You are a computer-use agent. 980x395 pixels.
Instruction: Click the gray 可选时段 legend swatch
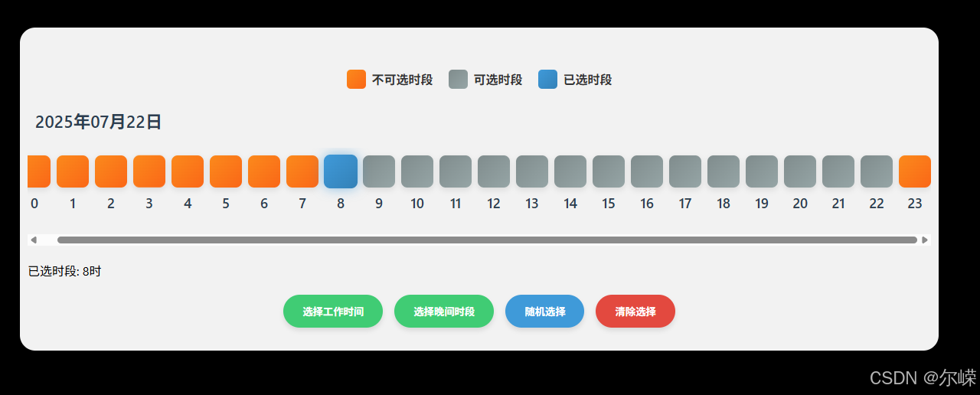(458, 80)
